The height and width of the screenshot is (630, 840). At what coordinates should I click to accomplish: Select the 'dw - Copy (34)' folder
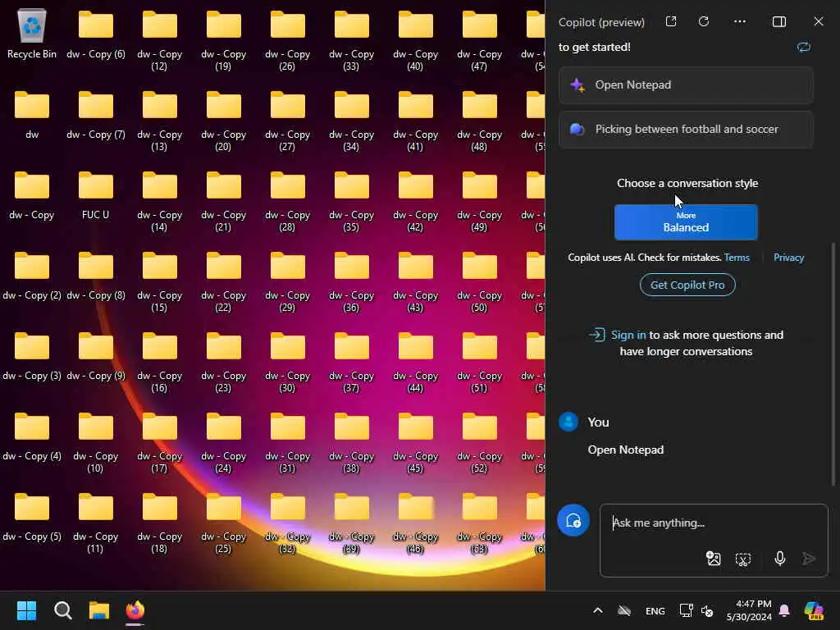[x=351, y=121]
